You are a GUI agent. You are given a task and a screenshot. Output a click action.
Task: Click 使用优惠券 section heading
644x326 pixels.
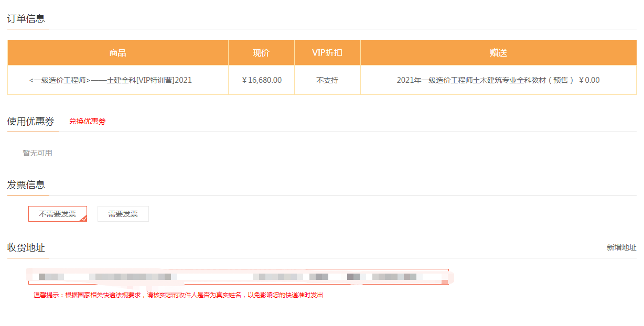(30, 122)
